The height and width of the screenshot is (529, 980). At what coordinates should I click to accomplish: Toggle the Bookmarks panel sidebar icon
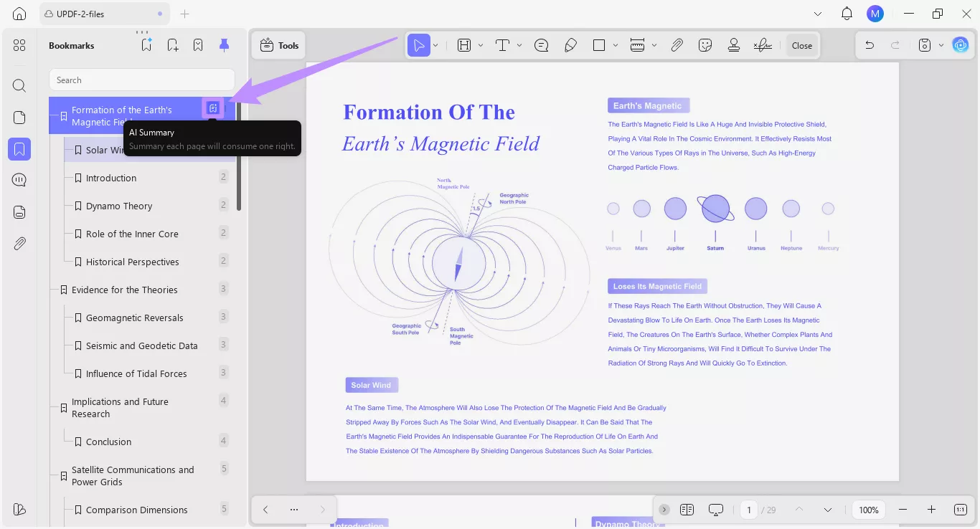pyautogui.click(x=19, y=149)
